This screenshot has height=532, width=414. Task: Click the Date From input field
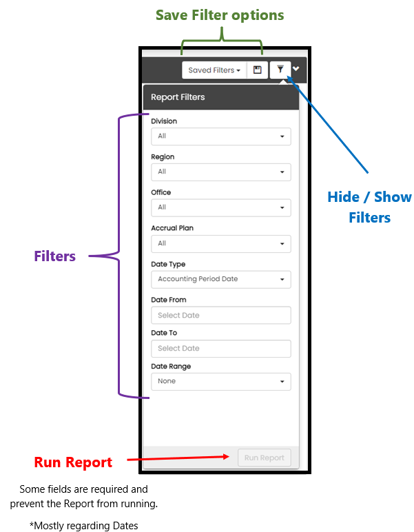pyautogui.click(x=221, y=315)
